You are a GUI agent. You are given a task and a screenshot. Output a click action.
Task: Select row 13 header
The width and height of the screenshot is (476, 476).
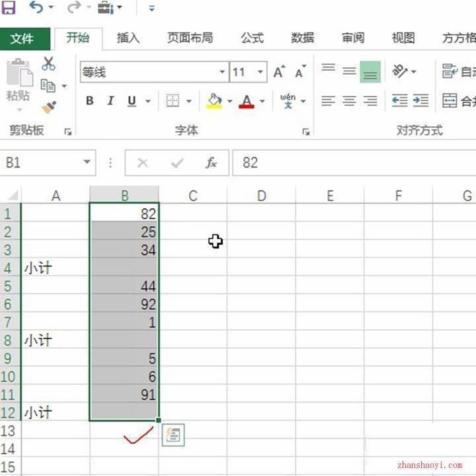pyautogui.click(x=10, y=431)
